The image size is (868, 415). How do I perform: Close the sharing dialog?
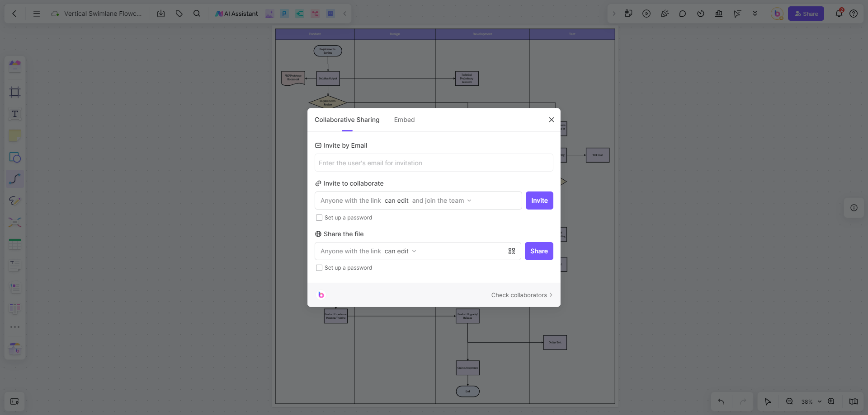tap(551, 120)
